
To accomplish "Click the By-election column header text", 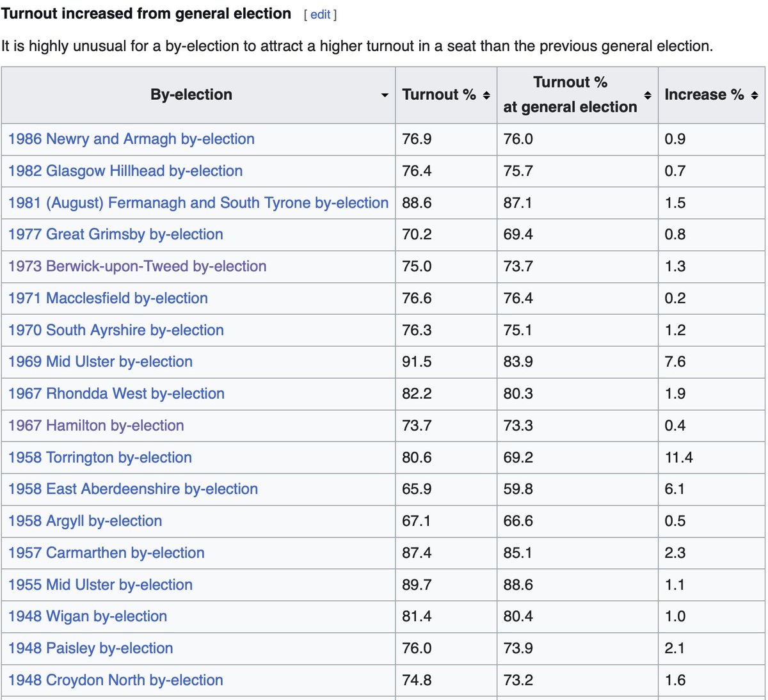I will (x=191, y=95).
